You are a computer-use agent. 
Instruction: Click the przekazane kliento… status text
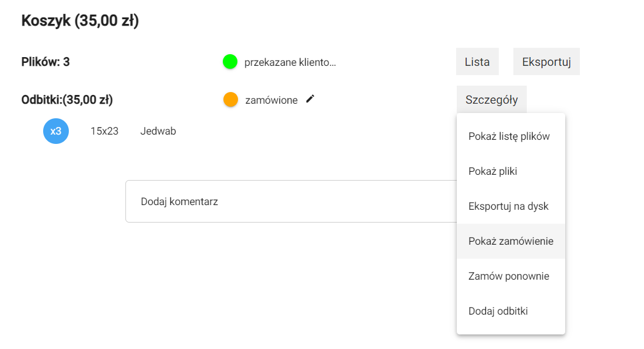290,62
